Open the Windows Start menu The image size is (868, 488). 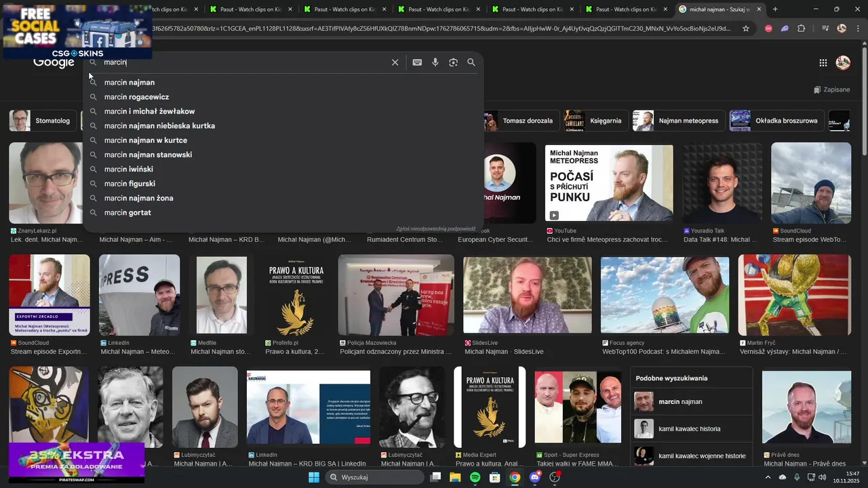point(314,477)
